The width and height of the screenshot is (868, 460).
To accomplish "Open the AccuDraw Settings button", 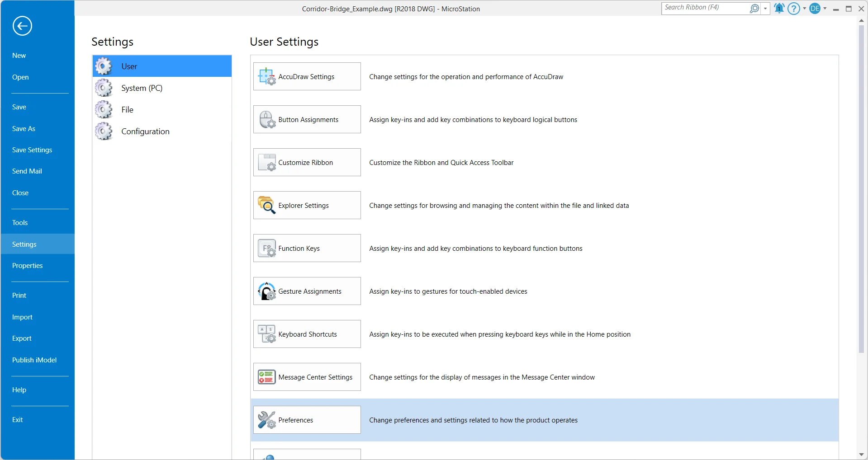I will [307, 76].
